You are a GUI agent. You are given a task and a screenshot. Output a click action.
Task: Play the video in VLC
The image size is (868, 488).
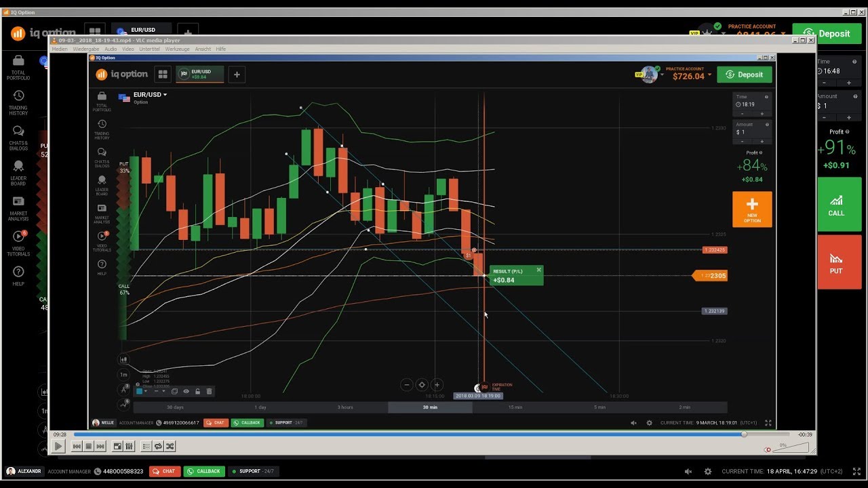click(x=58, y=446)
